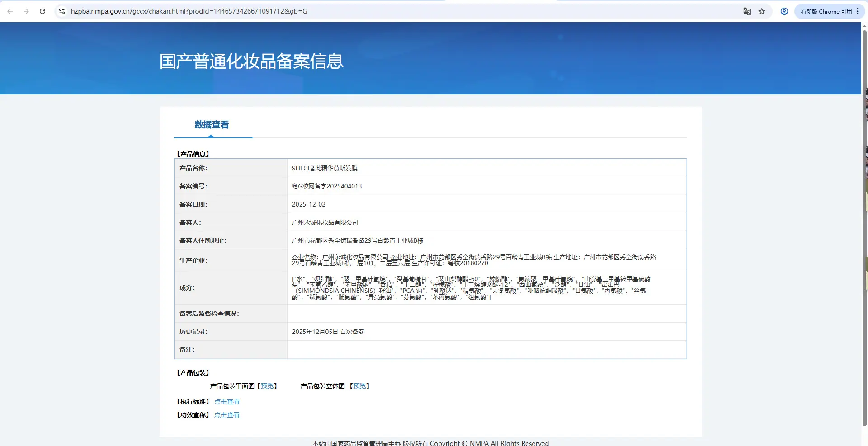Open 执行标准 点击查看 link
The height and width of the screenshot is (446, 868).
[x=227, y=402]
